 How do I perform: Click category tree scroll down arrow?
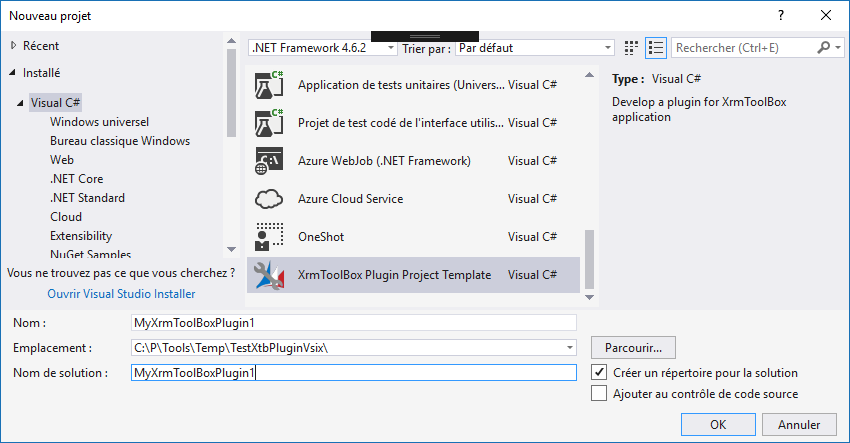coord(231,249)
